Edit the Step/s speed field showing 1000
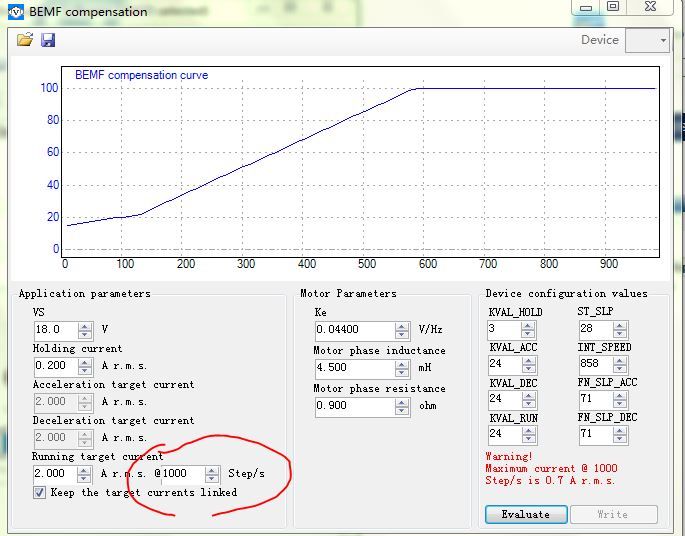This screenshot has height=536, width=685. coord(183,474)
